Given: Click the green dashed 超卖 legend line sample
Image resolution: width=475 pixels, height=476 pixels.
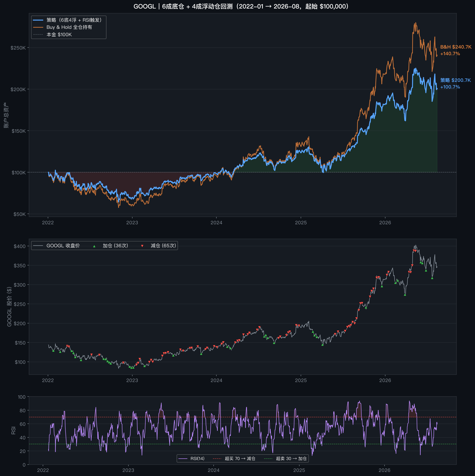Looking at the screenshot, I should pyautogui.click(x=268, y=458).
